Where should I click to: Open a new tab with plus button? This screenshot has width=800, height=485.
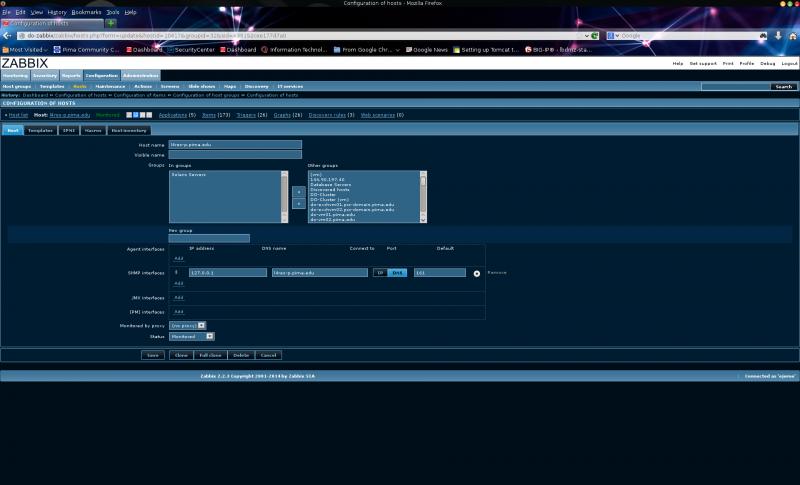pyautogui.click(x=111, y=23)
